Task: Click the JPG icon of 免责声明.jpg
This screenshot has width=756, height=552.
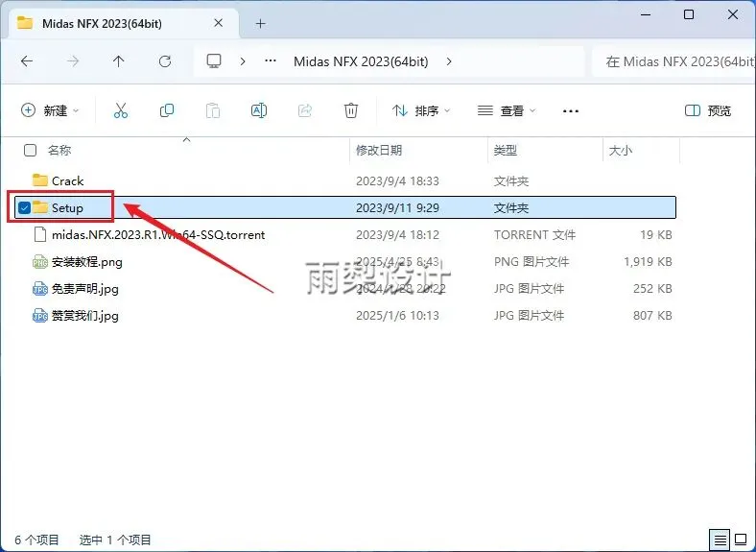Action: (40, 289)
